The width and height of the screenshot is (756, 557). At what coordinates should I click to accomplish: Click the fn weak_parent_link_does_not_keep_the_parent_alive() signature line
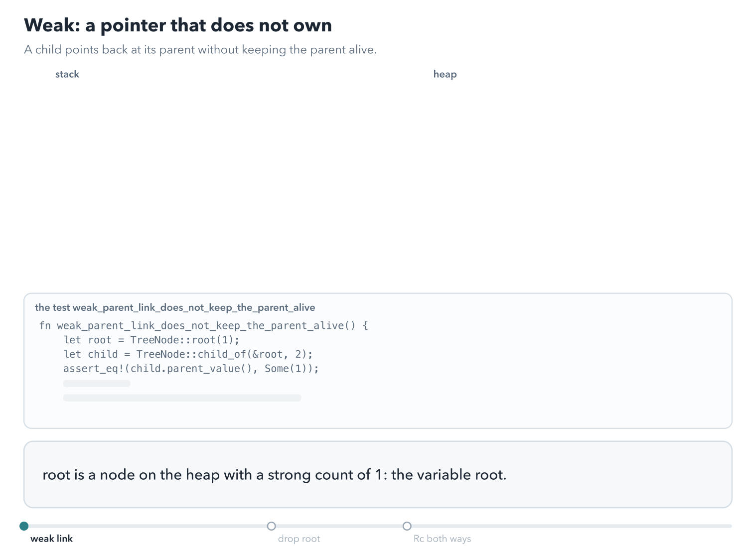click(204, 325)
